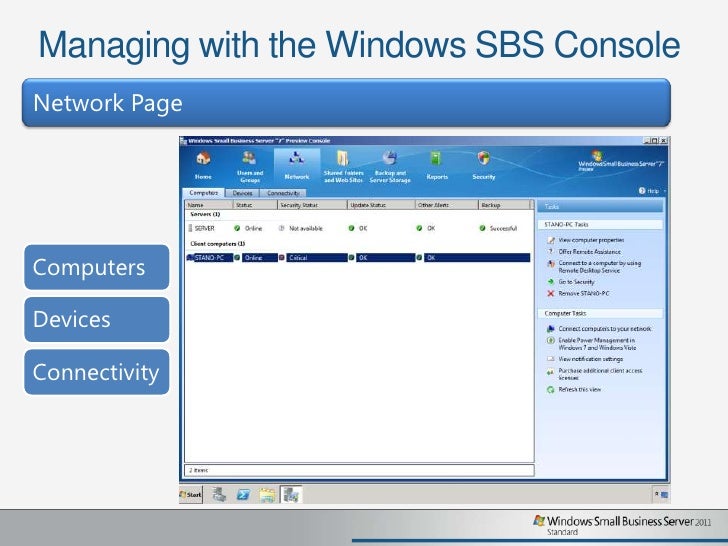Click the 2 items status bar
This screenshot has width=728, height=546.
[359, 470]
